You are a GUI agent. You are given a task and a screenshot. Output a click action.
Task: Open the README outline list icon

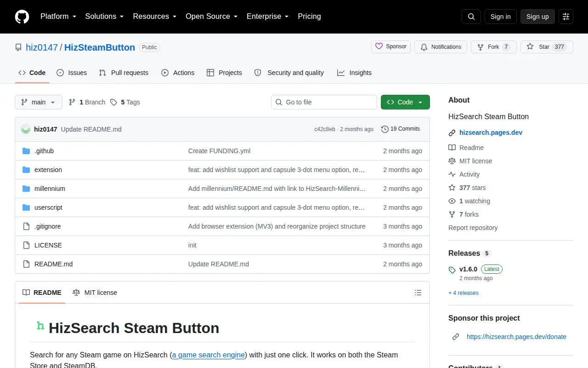(418, 293)
